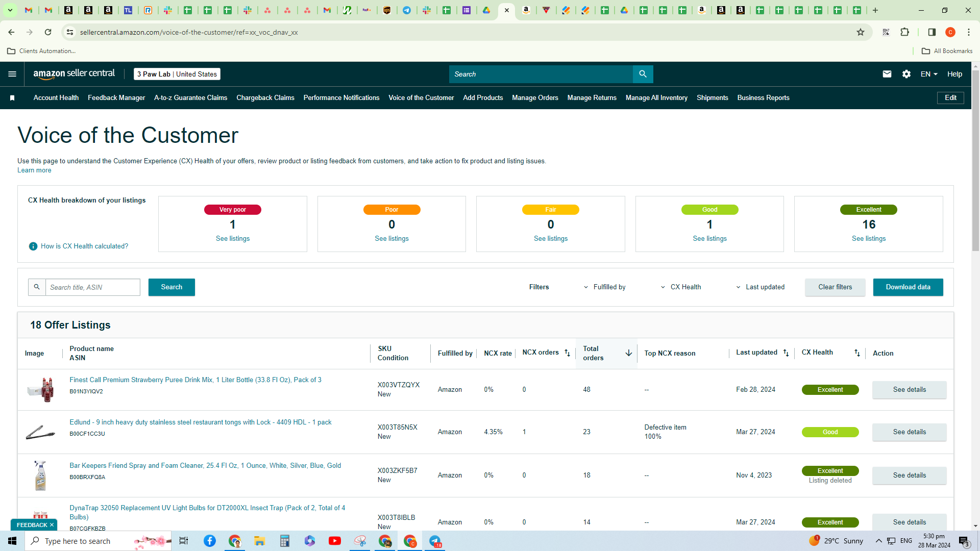
Task: Expand the Last updated filter
Action: pos(761,287)
